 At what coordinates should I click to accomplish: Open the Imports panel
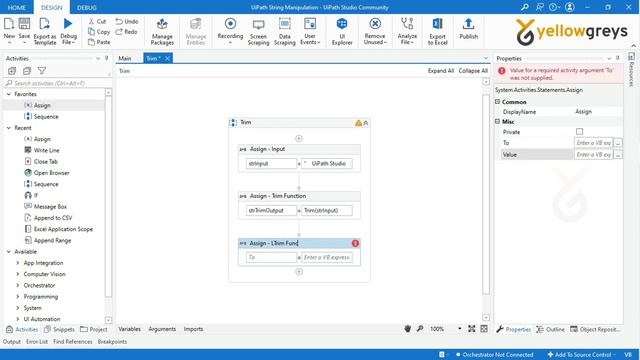pyautogui.click(x=193, y=329)
